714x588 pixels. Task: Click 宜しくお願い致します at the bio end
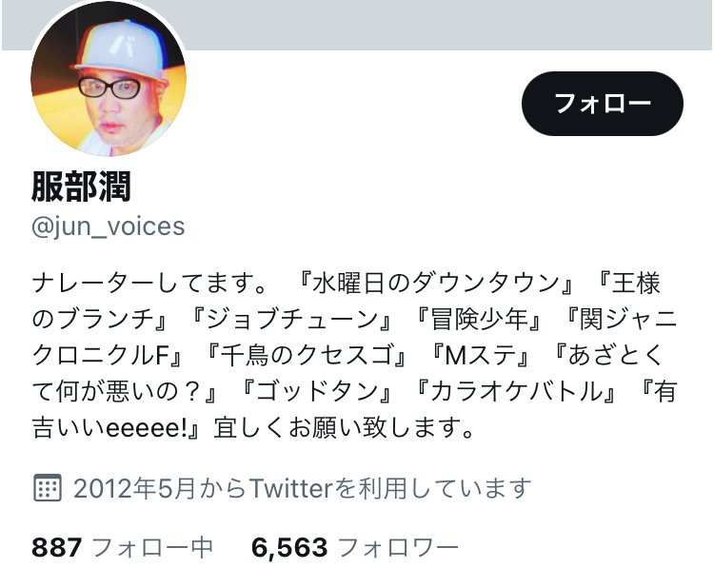[345, 428]
